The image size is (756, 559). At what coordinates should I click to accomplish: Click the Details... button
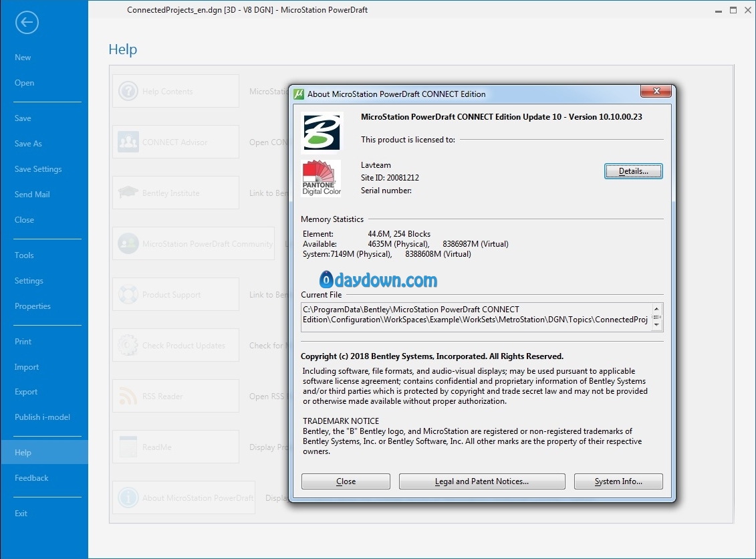pyautogui.click(x=634, y=171)
